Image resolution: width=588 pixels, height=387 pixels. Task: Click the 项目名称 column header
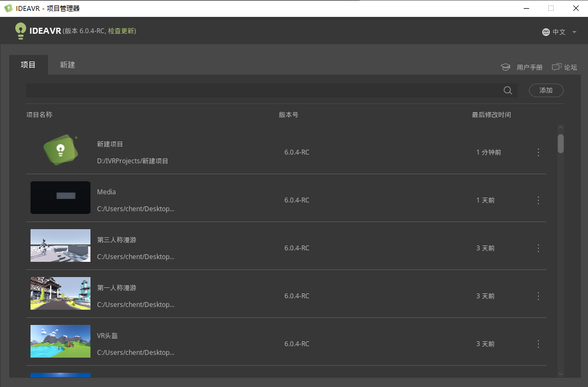pyautogui.click(x=39, y=115)
